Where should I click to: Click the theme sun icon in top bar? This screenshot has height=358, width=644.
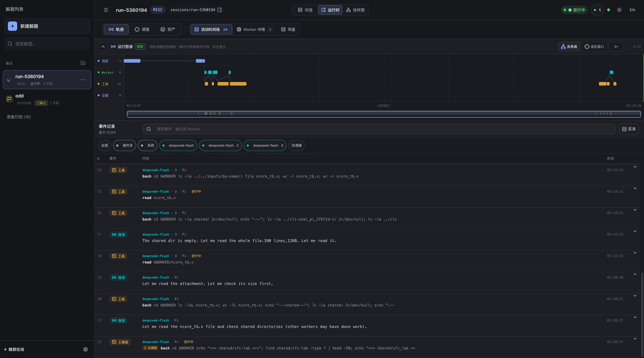point(619,10)
